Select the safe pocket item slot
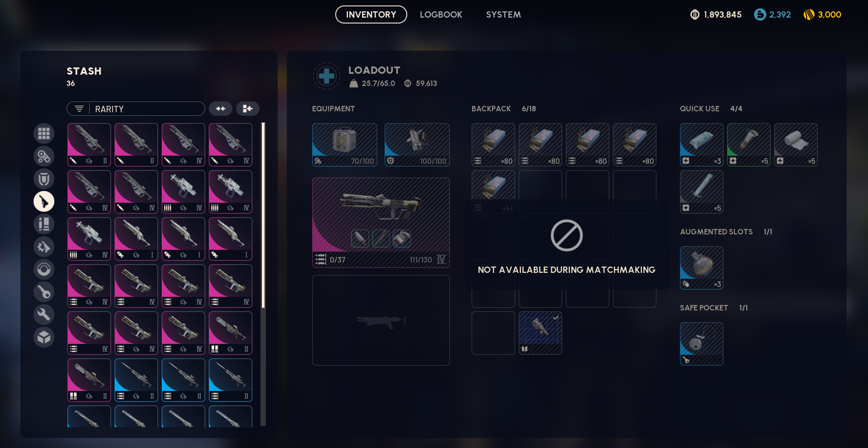 702,344
